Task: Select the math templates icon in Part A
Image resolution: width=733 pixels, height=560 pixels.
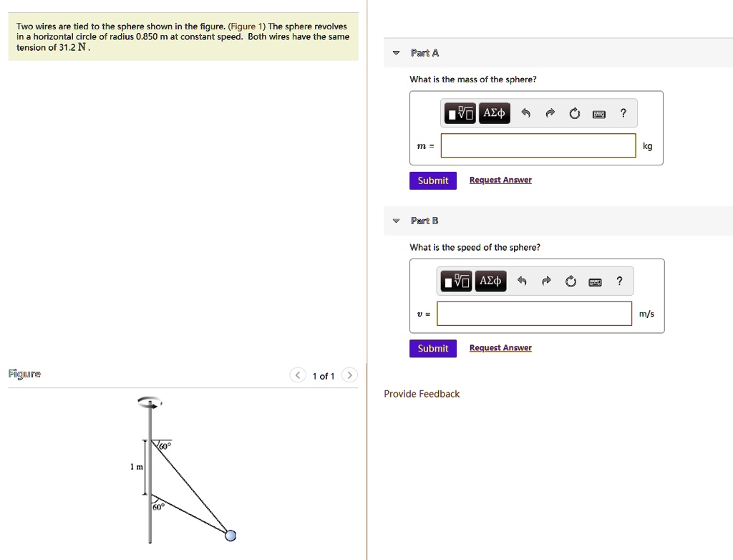Action: (x=459, y=112)
